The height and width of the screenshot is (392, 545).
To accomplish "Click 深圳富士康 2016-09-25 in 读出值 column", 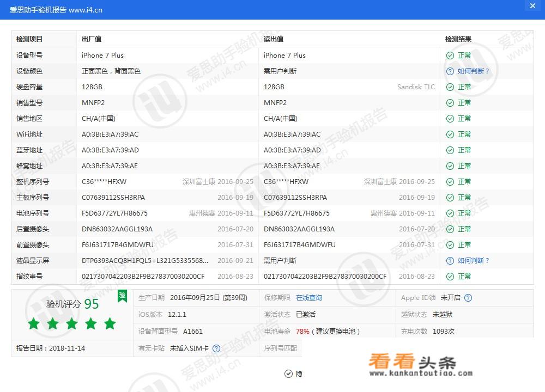I will tap(399, 182).
